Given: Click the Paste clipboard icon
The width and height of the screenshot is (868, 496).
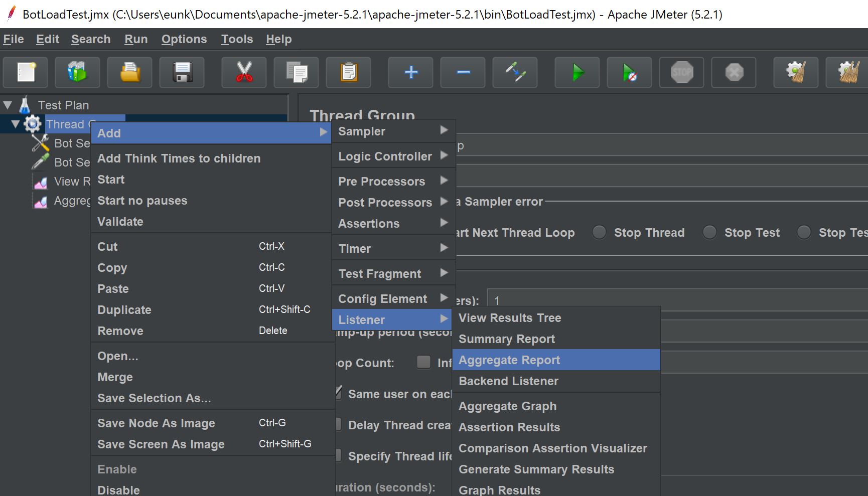Looking at the screenshot, I should (349, 73).
